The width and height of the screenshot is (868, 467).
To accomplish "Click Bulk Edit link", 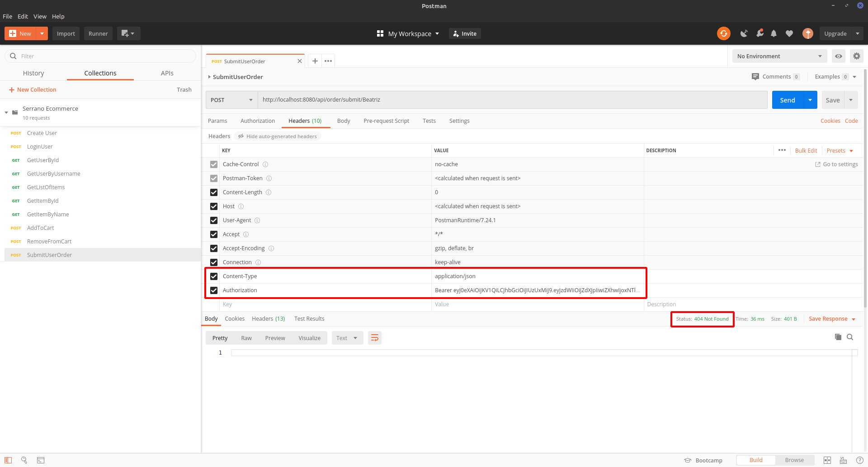I will click(806, 151).
